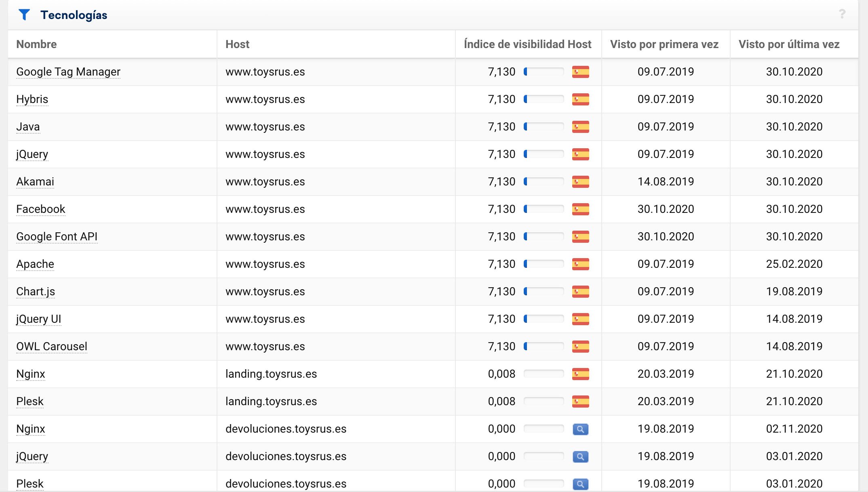868x492 pixels.
Task: Open the Hybris technology link
Action: click(x=32, y=99)
